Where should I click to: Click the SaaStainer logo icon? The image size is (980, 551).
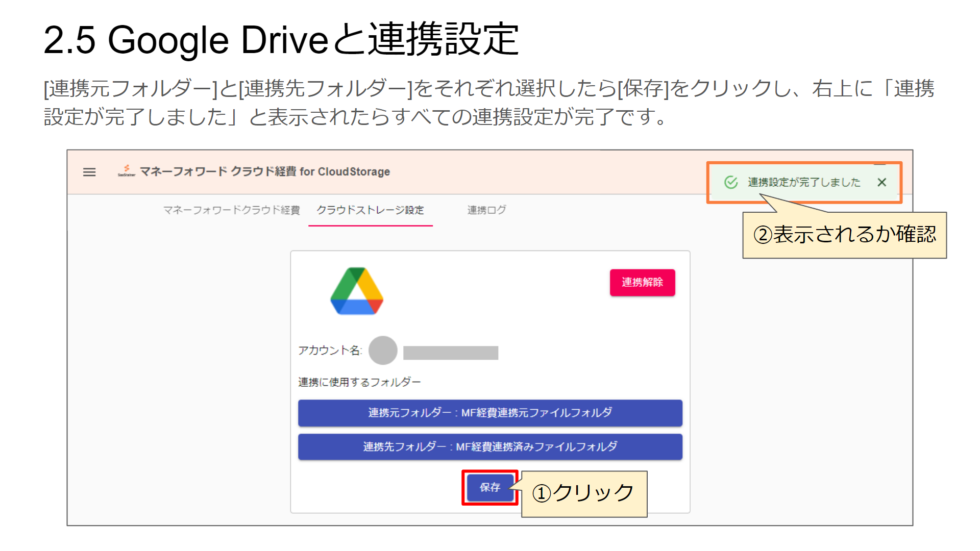tap(127, 171)
